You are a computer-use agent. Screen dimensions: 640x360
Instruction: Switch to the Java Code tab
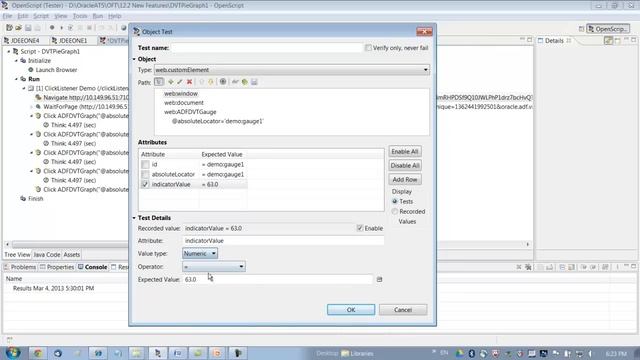[x=47, y=255]
